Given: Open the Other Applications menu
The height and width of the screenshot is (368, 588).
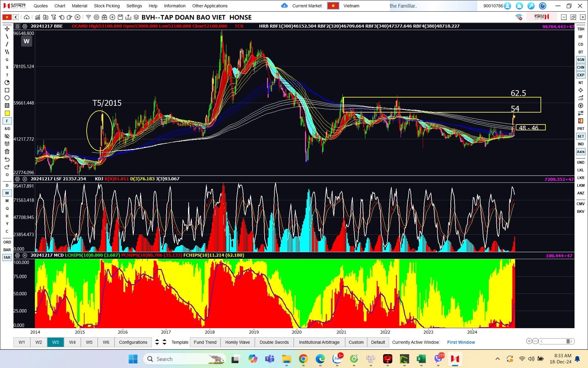Looking at the screenshot, I should [210, 6].
